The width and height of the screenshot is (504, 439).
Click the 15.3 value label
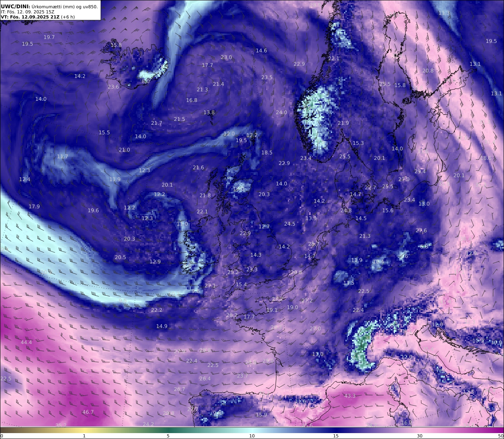pyautogui.click(x=358, y=143)
